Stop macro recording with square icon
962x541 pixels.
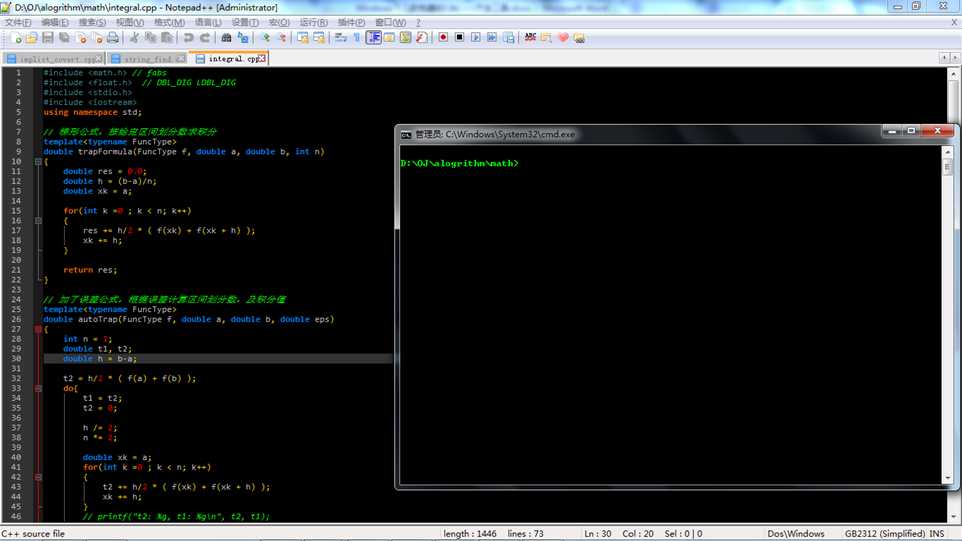click(460, 38)
